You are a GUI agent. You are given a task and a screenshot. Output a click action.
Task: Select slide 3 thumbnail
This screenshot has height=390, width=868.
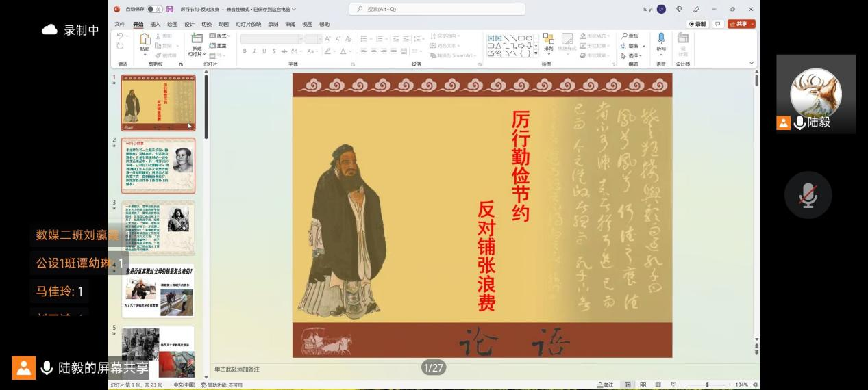pos(158,228)
